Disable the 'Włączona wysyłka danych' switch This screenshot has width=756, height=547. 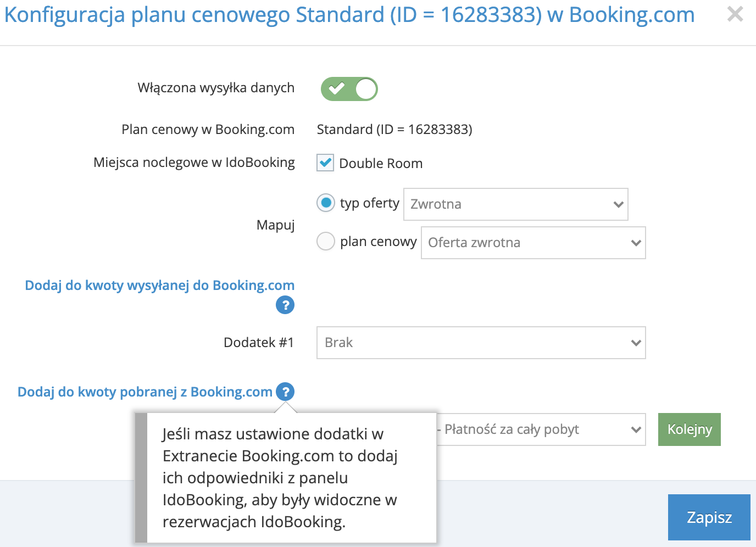349,89
